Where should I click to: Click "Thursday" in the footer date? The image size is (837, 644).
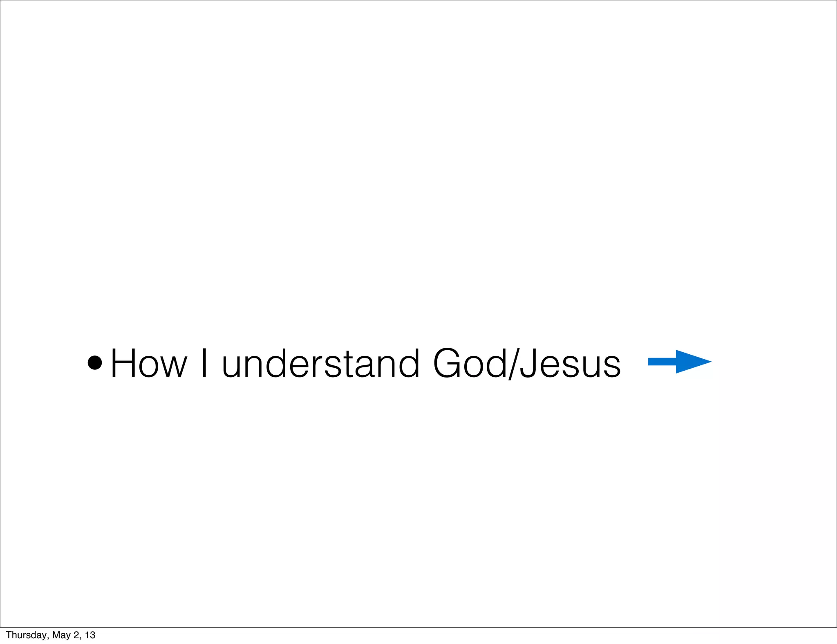(26, 635)
